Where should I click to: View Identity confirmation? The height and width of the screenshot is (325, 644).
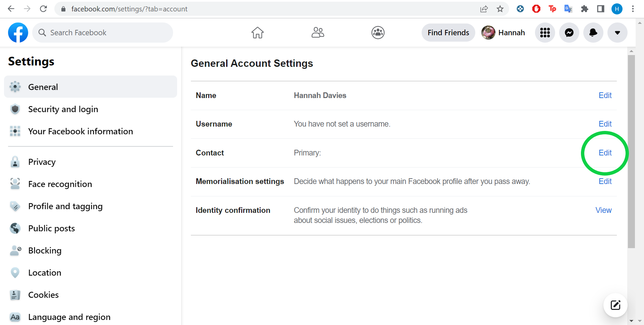(603, 210)
